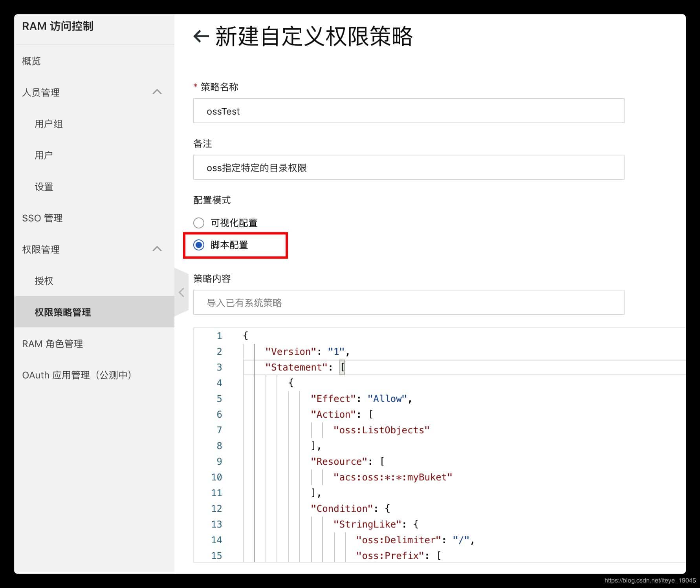Screen dimensions: 700x588
Task: Click the "oss:ListObjects" line in the editor
Action: pos(381,430)
